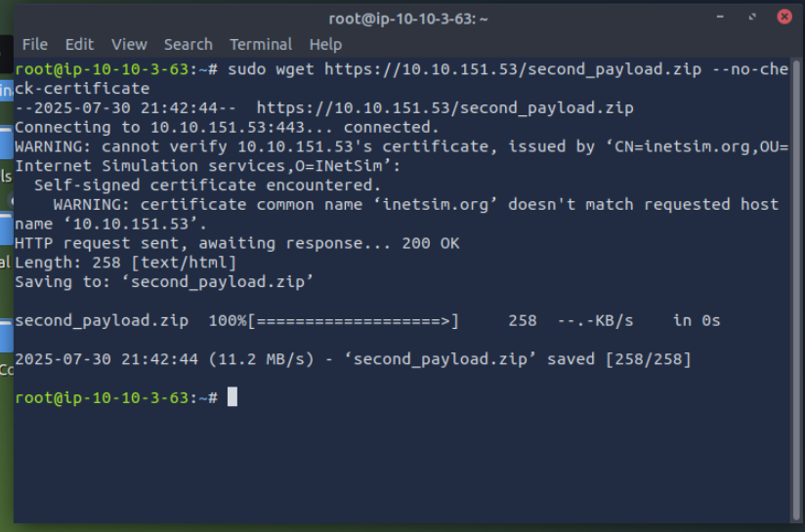Open the Terminal menu

(x=261, y=45)
